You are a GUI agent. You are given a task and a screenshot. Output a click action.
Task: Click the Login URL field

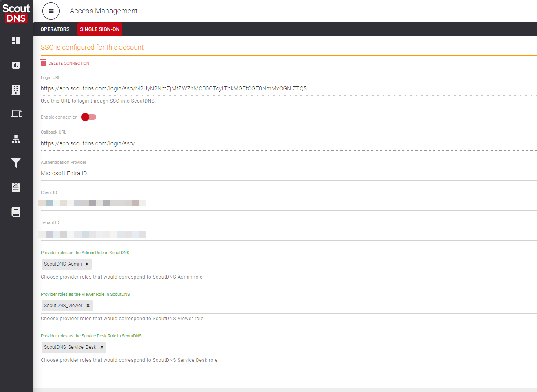pos(289,88)
